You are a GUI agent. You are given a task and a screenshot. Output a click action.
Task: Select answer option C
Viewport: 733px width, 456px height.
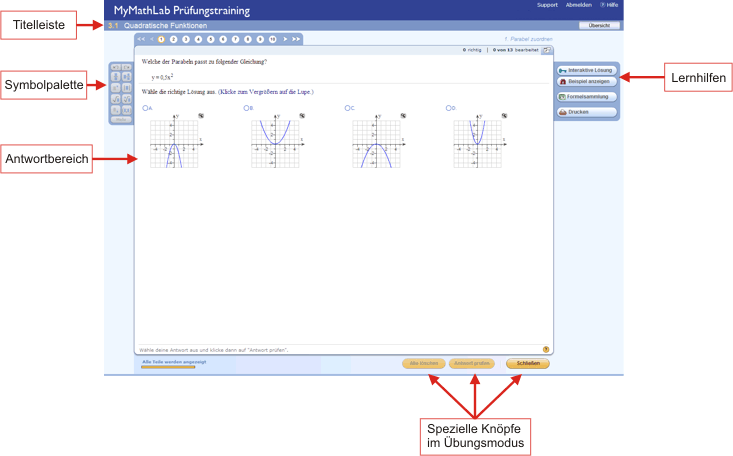pyautogui.click(x=347, y=108)
